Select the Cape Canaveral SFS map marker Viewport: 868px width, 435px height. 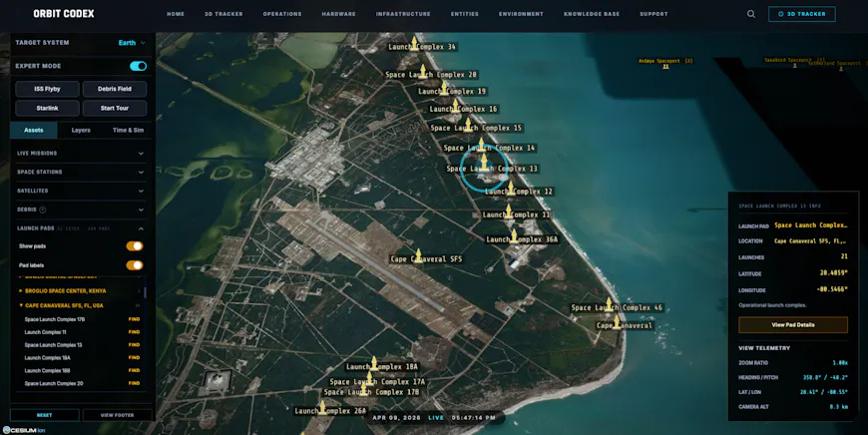419,255
